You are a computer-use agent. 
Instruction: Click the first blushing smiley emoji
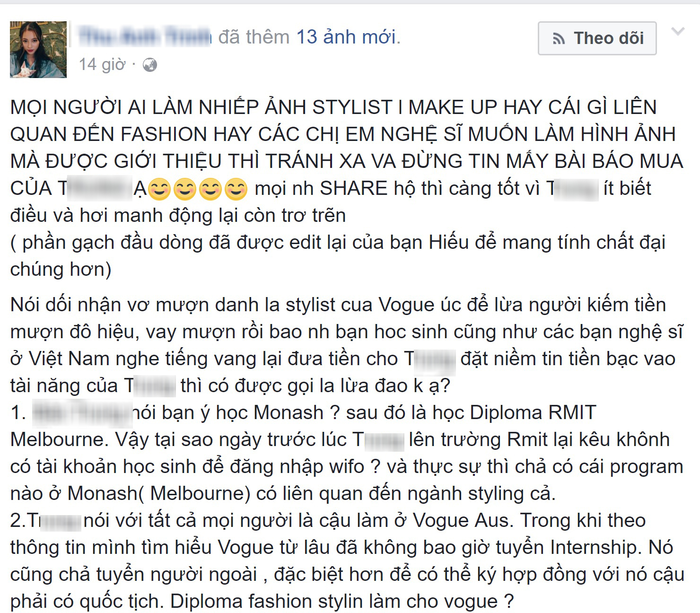pyautogui.click(x=159, y=189)
